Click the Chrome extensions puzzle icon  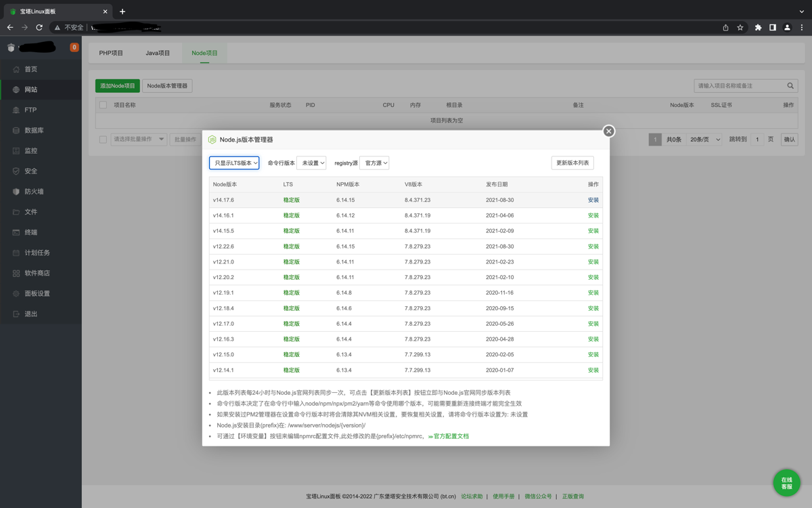pos(758,28)
